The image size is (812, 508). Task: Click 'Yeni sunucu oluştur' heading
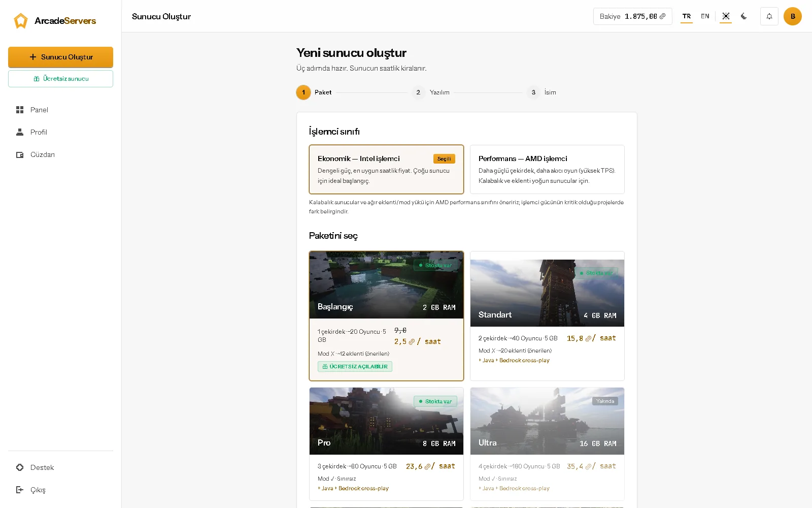(x=351, y=53)
